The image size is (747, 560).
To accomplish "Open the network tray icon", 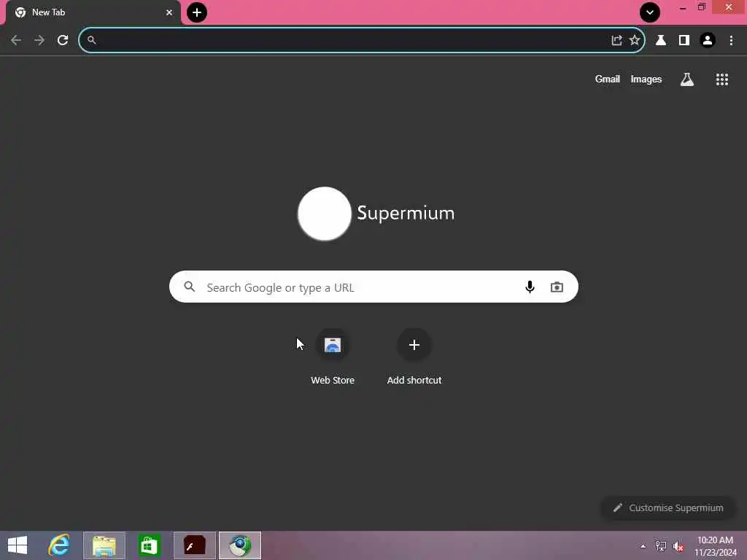I will (661, 546).
